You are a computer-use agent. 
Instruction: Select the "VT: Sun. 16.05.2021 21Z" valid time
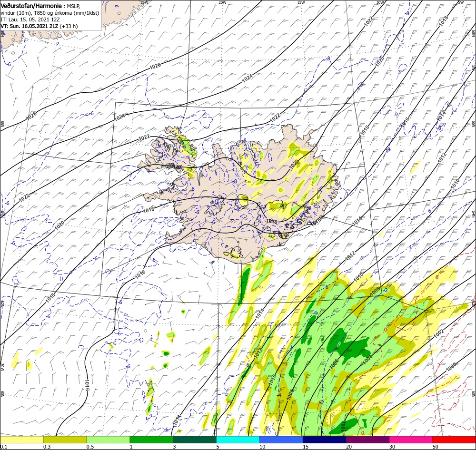pos(29,26)
